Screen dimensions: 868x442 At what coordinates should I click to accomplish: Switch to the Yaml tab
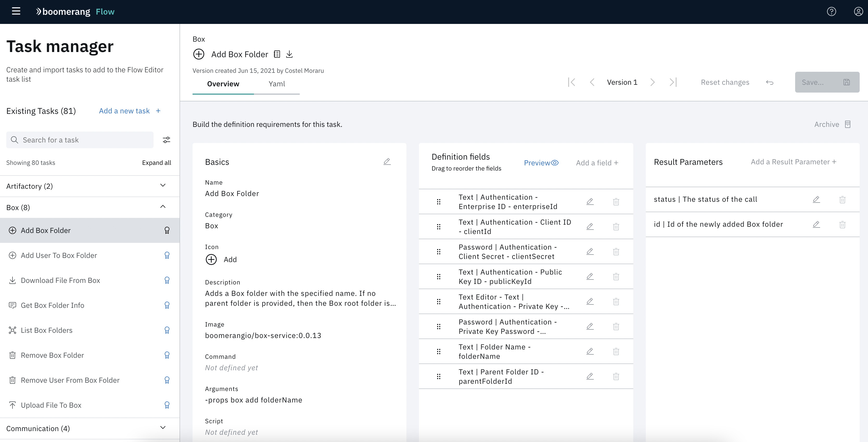(277, 83)
